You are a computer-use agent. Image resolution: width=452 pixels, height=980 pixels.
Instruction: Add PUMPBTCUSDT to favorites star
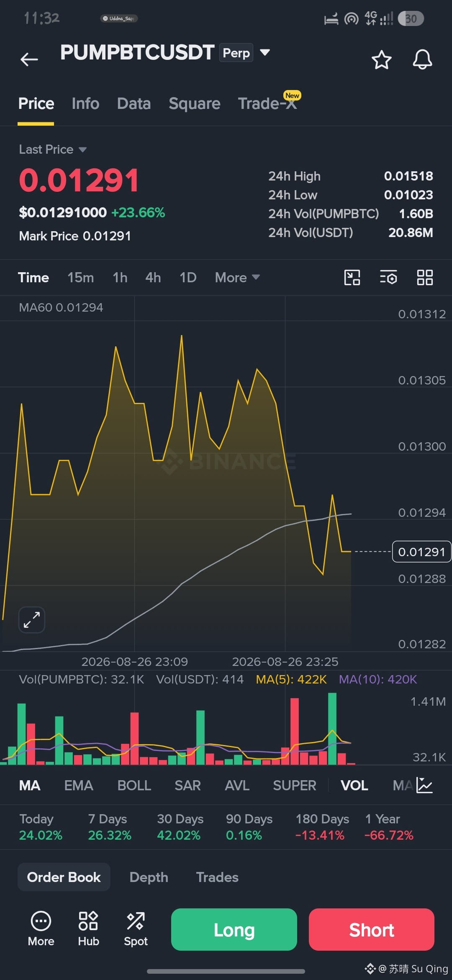pyautogui.click(x=381, y=59)
